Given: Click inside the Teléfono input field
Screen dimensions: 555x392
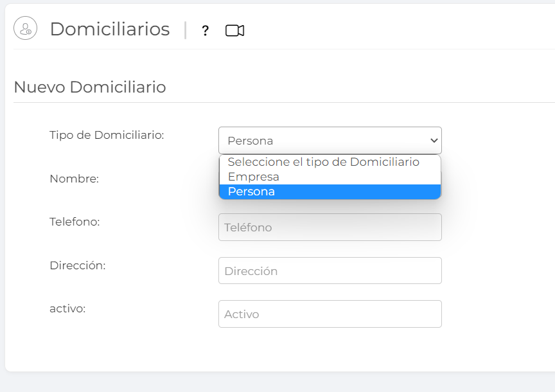Looking at the screenshot, I should coord(330,227).
